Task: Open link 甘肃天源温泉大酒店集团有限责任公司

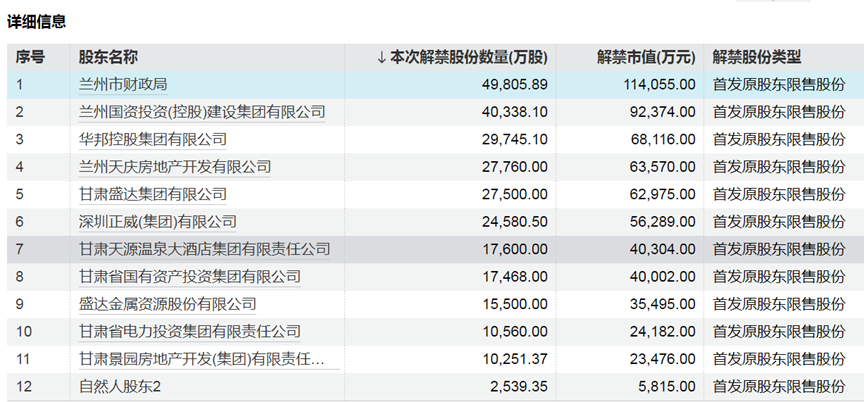Action: coord(204,249)
